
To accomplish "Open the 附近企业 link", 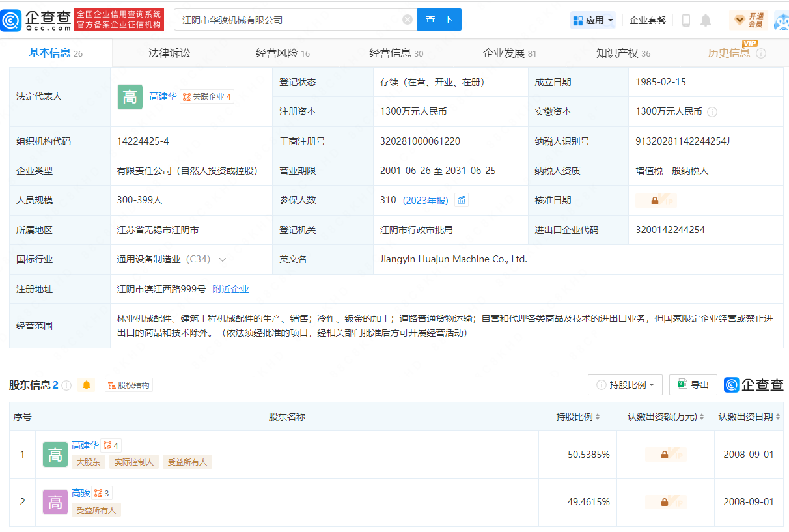I will [230, 289].
